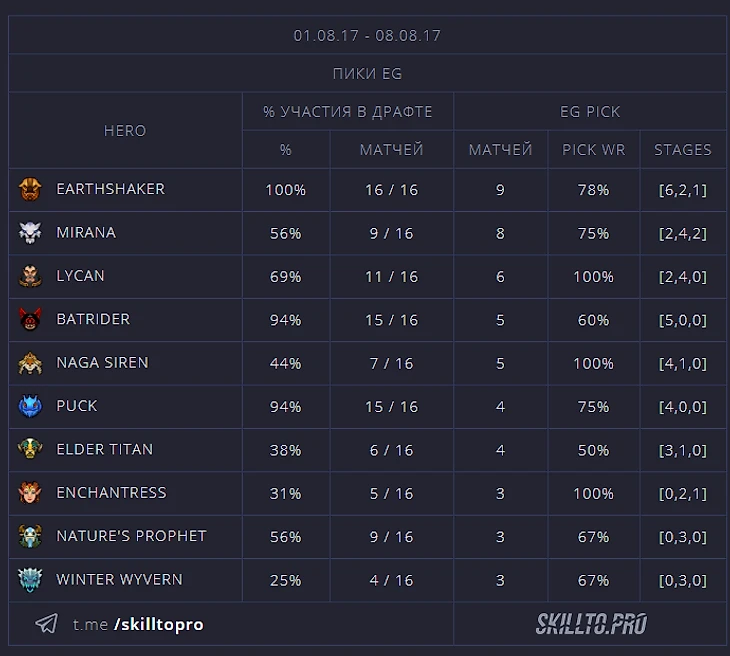Click the PICK WR column header
This screenshot has height=656, width=730.
pyautogui.click(x=593, y=150)
